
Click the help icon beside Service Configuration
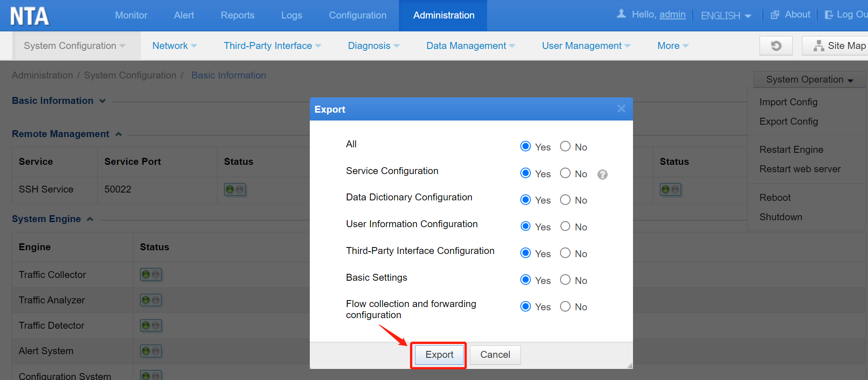(602, 175)
